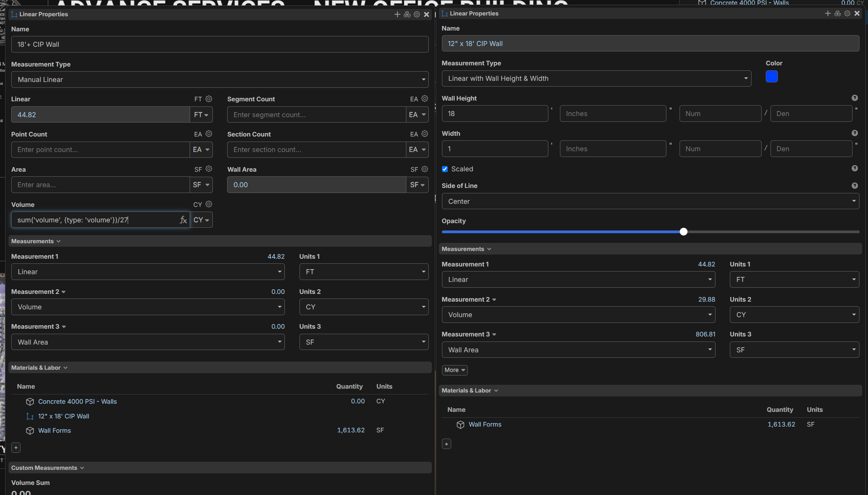Open the FT unit dropdown beside Linear 44.82
868x495 pixels.
(x=201, y=115)
